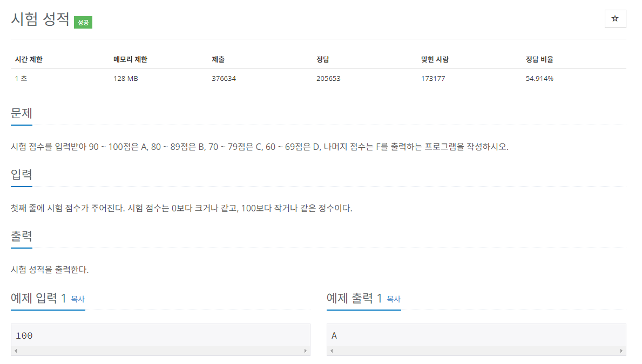Click the solver count 173177
642x364 pixels.
[x=433, y=79]
